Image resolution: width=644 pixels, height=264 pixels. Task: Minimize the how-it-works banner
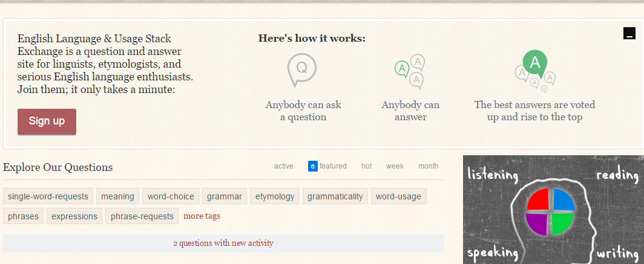pyautogui.click(x=629, y=33)
